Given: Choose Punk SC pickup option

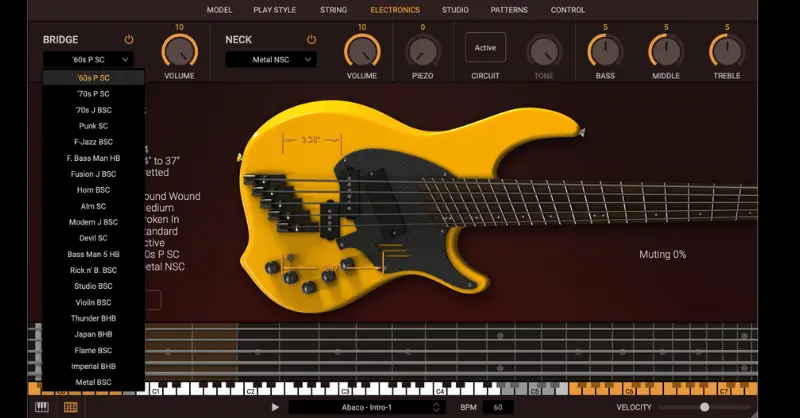Looking at the screenshot, I should point(93,126).
